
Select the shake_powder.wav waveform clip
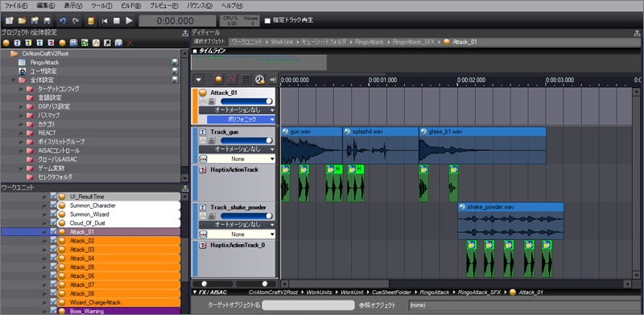(510, 222)
